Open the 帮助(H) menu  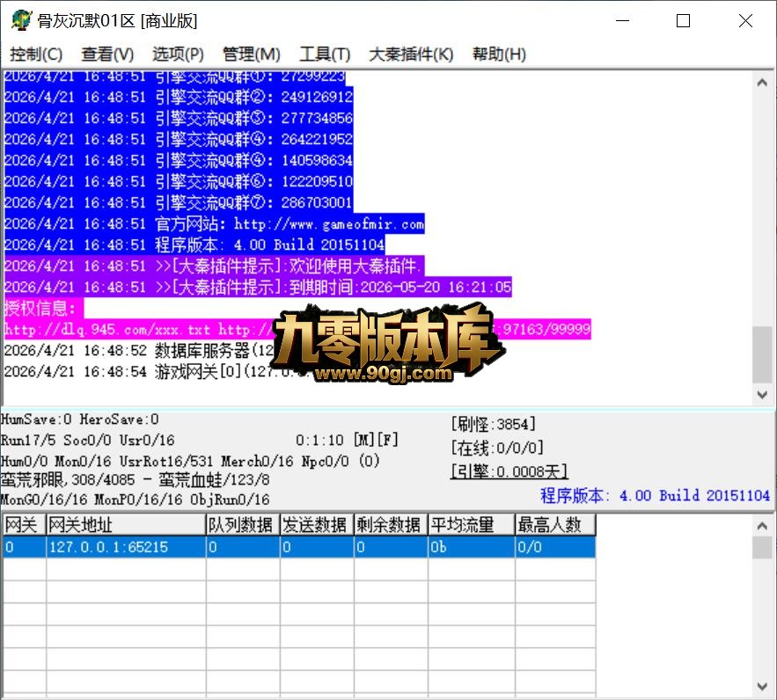coord(499,54)
